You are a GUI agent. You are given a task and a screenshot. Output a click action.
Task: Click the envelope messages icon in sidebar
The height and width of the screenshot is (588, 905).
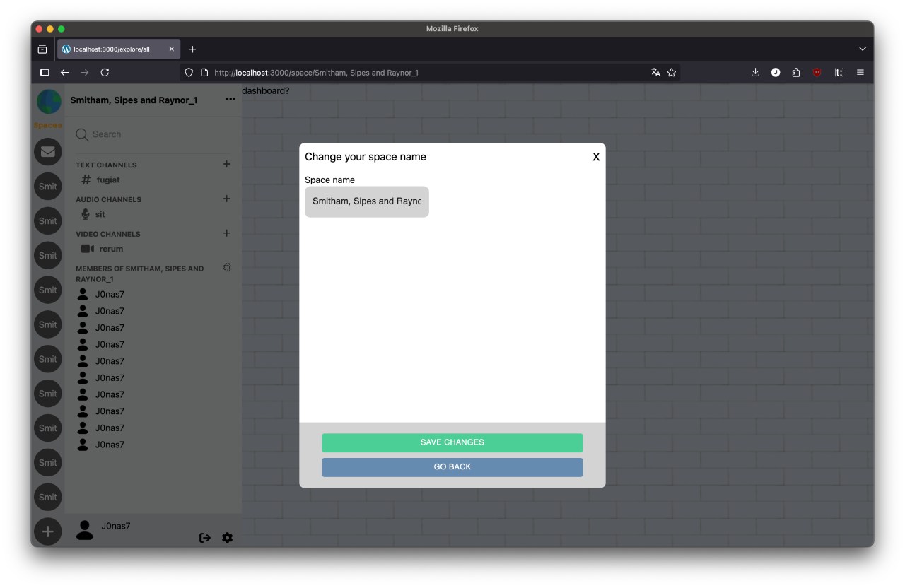pyautogui.click(x=48, y=152)
